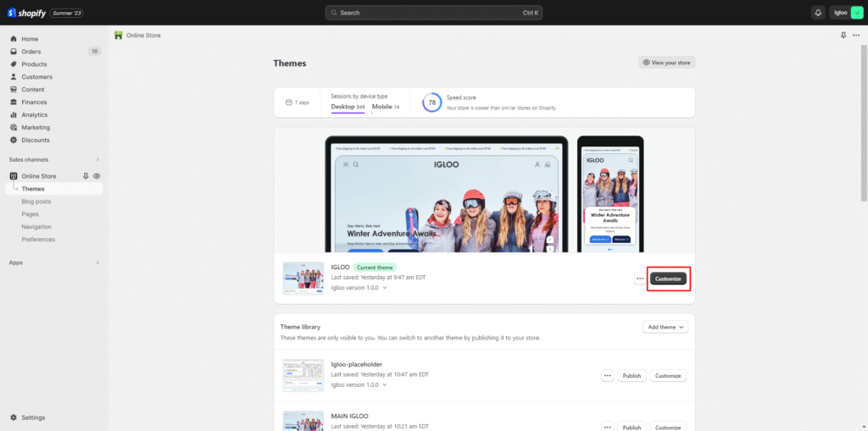Open the Add theme dropdown

(665, 327)
